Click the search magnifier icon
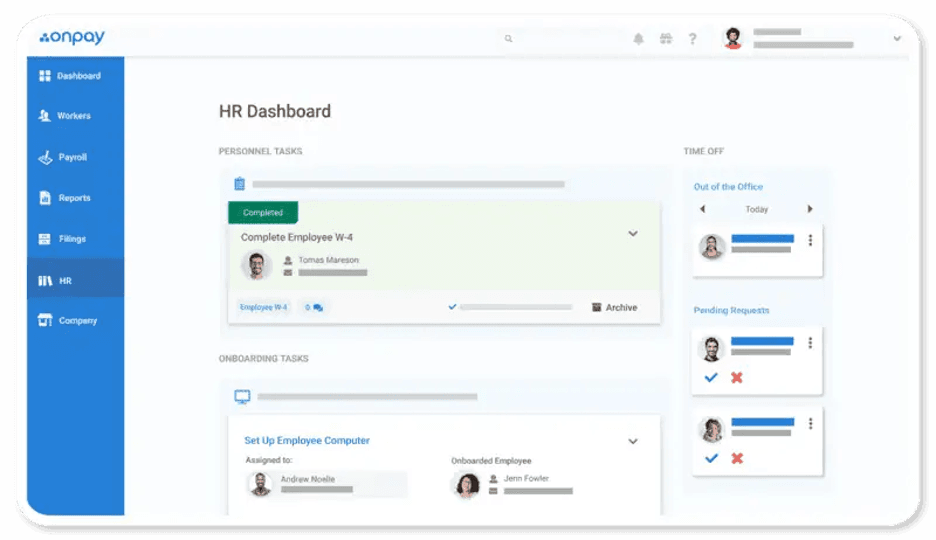Screen dimensions: 936x540 tap(508, 38)
